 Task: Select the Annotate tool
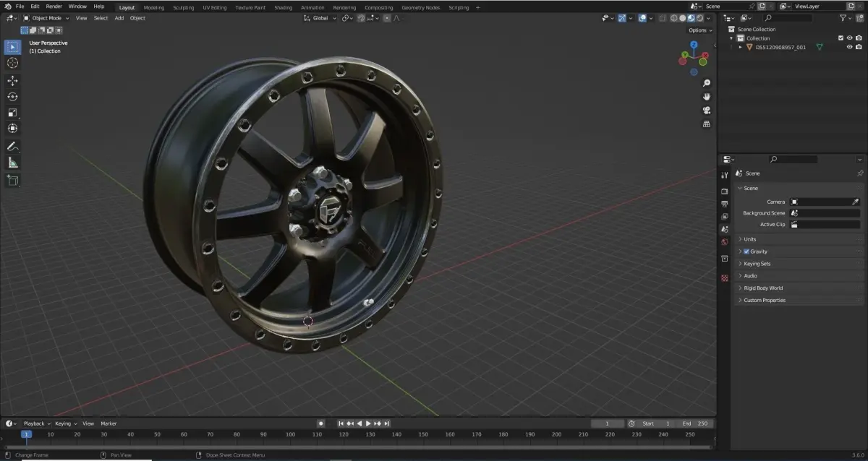pos(12,147)
